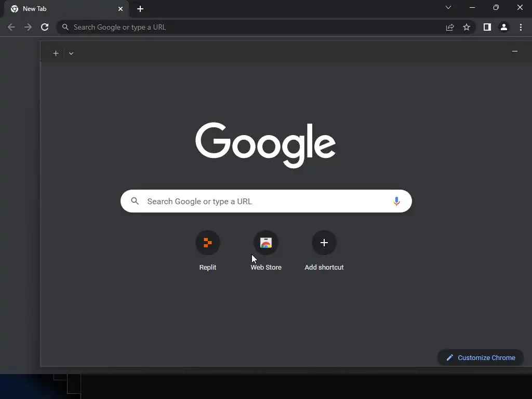Click the inner panel plus button
532x399 pixels.
pos(56,54)
